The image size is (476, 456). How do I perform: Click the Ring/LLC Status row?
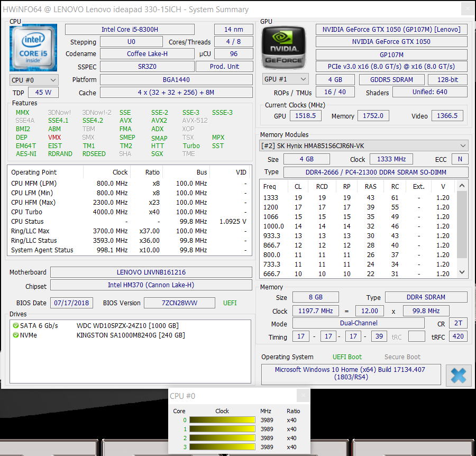(x=130, y=241)
